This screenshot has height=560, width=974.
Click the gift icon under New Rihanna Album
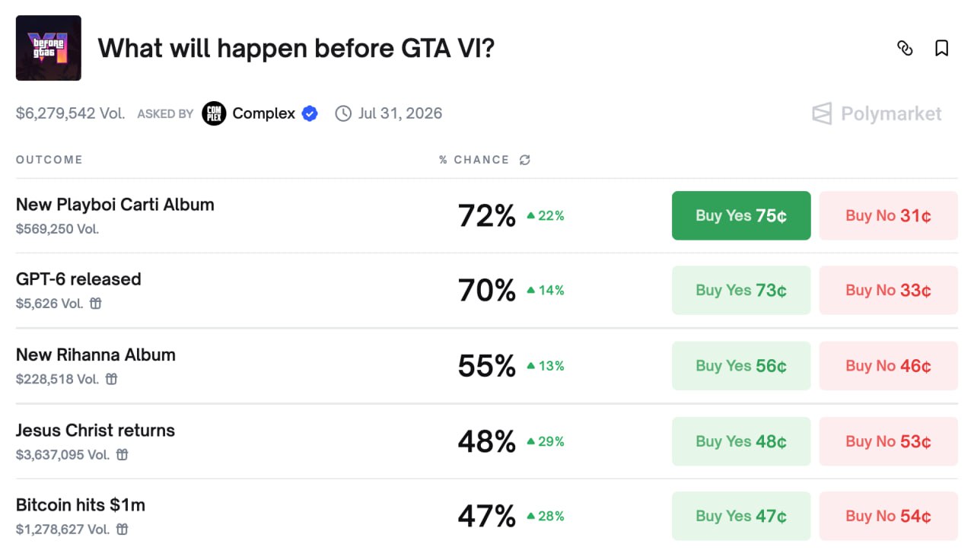[111, 379]
